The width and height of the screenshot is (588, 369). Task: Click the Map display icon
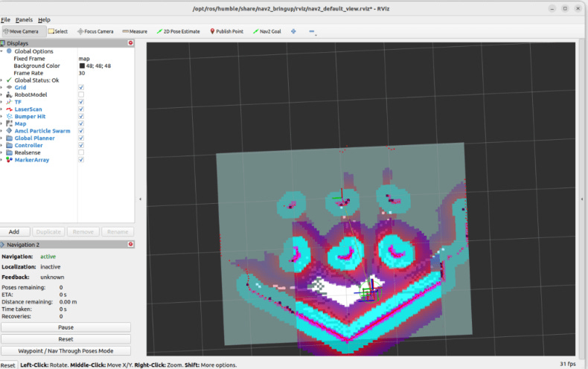(x=10, y=123)
